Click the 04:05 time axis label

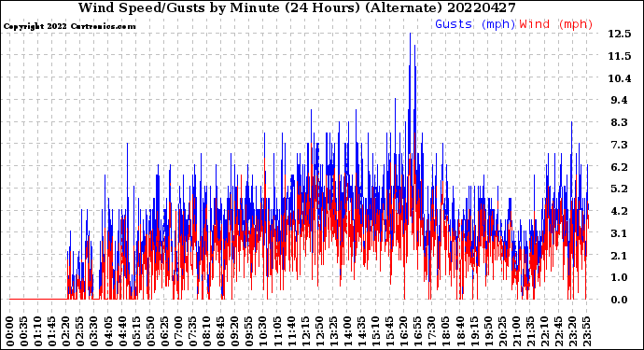[108, 331]
